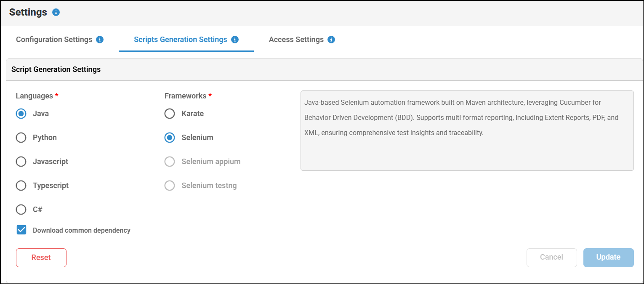Select the Selenium appium framework option
Image resolution: width=644 pixels, height=284 pixels.
coord(170,162)
